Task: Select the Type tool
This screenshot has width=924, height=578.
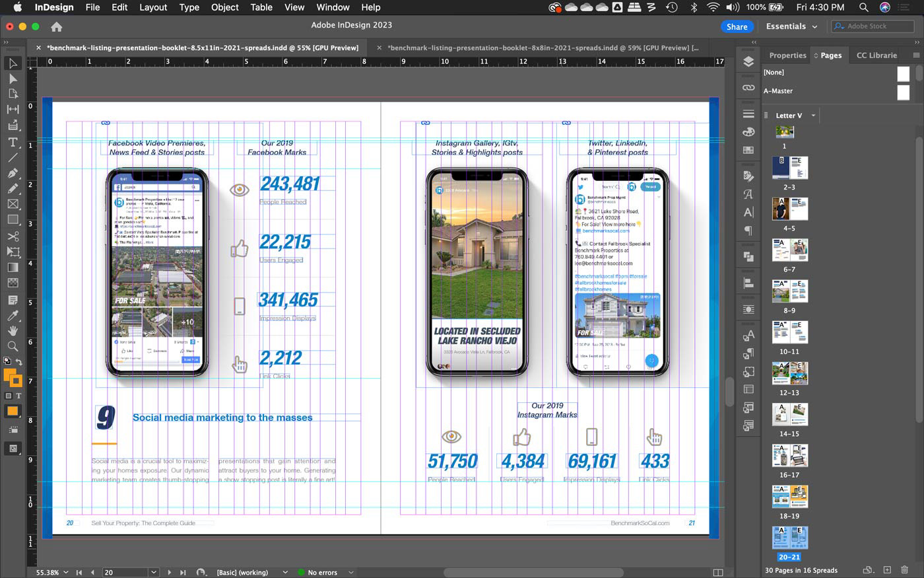Action: pos(13,142)
